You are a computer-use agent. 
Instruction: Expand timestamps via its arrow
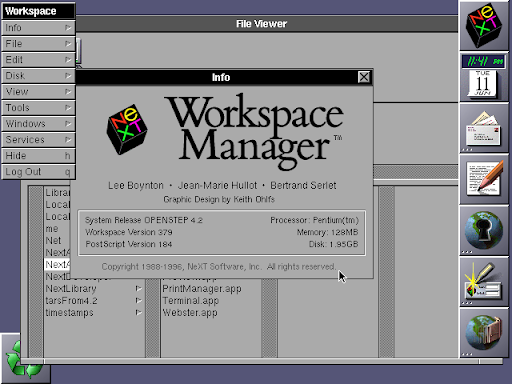coord(138,312)
